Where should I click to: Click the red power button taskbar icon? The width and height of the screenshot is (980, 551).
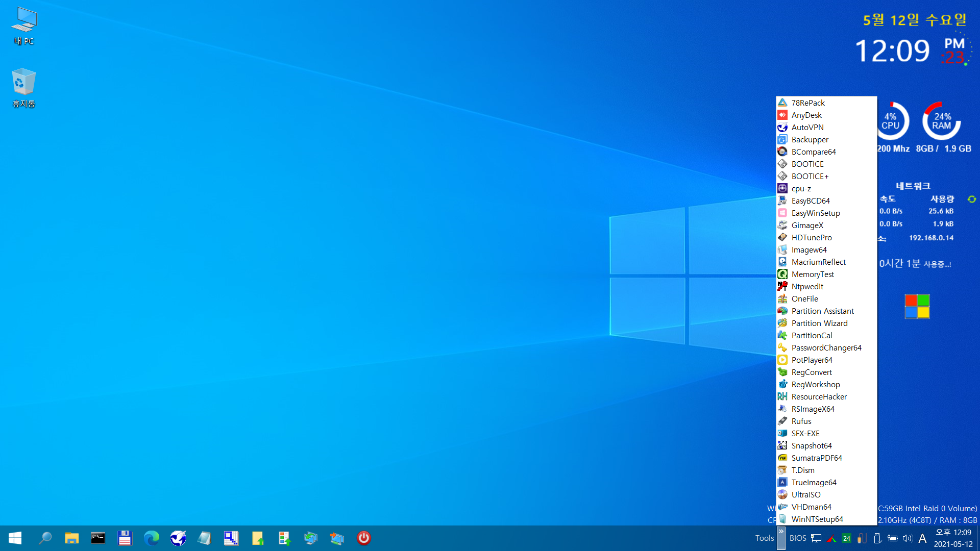(x=363, y=538)
